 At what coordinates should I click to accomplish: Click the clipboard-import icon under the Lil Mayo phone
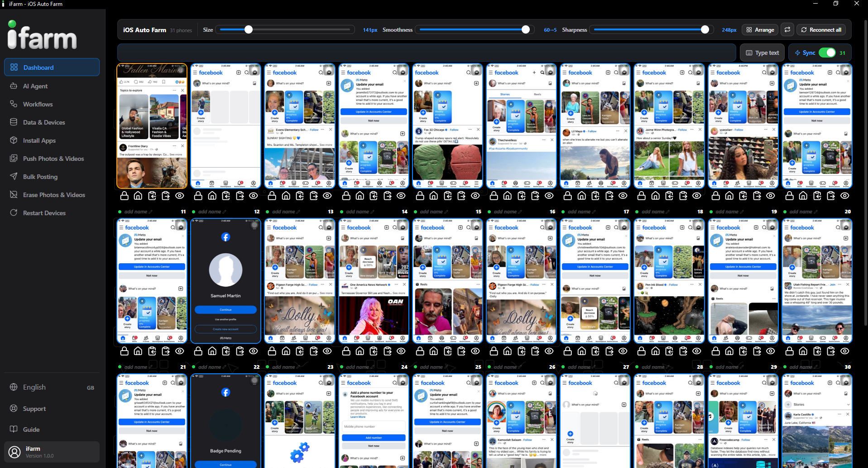click(x=595, y=196)
